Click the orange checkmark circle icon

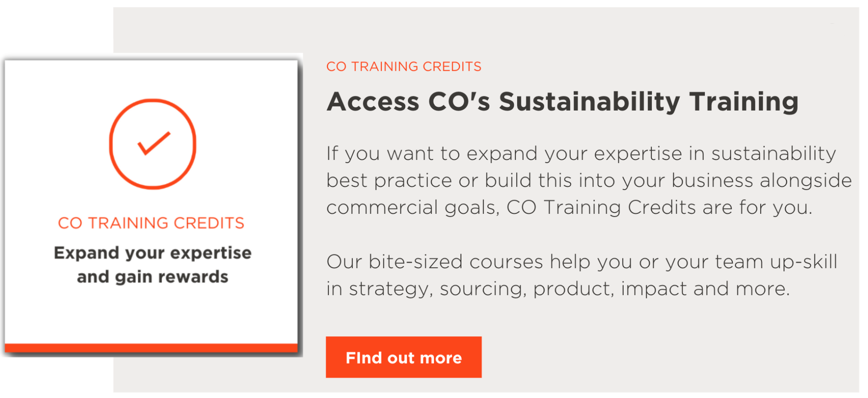tap(153, 144)
